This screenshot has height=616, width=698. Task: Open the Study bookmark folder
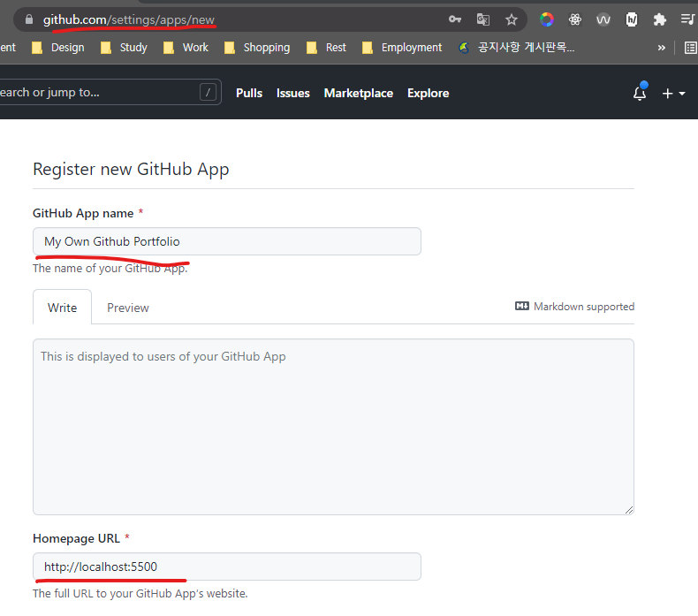click(124, 47)
